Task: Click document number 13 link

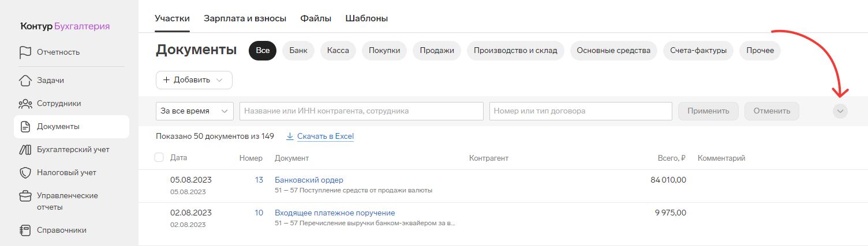Action: tap(259, 180)
